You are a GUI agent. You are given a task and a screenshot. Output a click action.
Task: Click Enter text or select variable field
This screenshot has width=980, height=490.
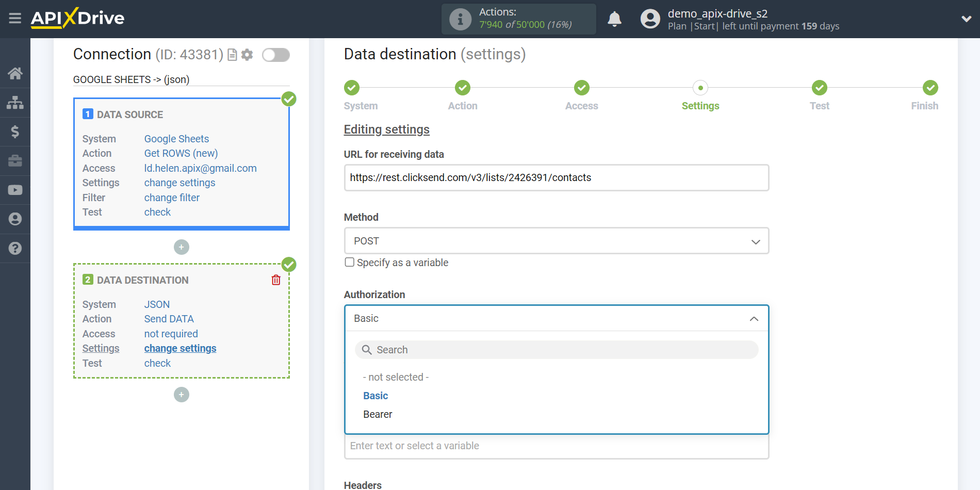click(x=557, y=446)
